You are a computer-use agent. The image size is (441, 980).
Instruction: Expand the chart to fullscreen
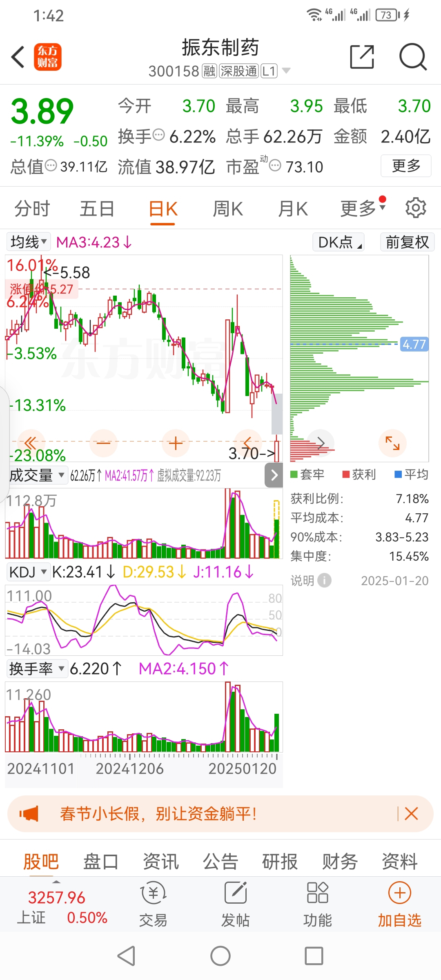(392, 443)
